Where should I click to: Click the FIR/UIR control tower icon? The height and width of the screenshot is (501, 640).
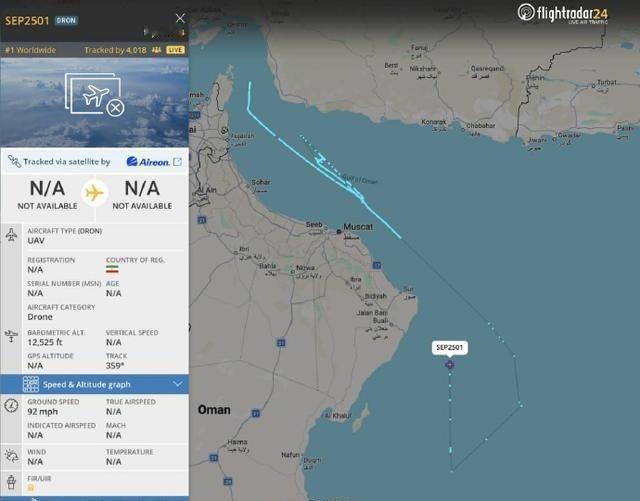11,482
